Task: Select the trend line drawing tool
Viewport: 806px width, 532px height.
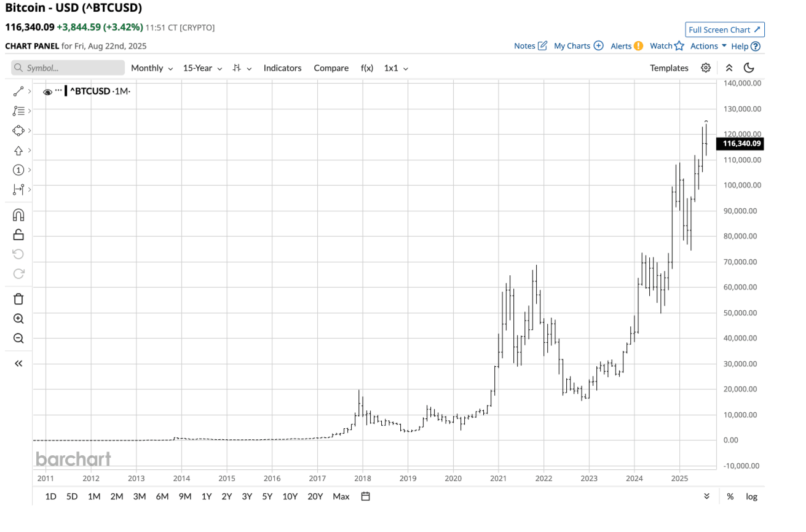Action: 18,92
